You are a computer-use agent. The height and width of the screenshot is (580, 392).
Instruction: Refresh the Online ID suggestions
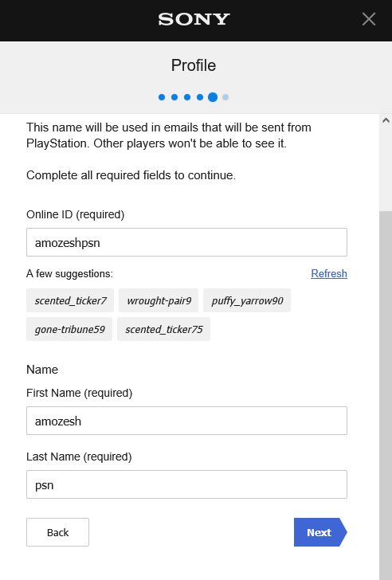pyautogui.click(x=329, y=274)
